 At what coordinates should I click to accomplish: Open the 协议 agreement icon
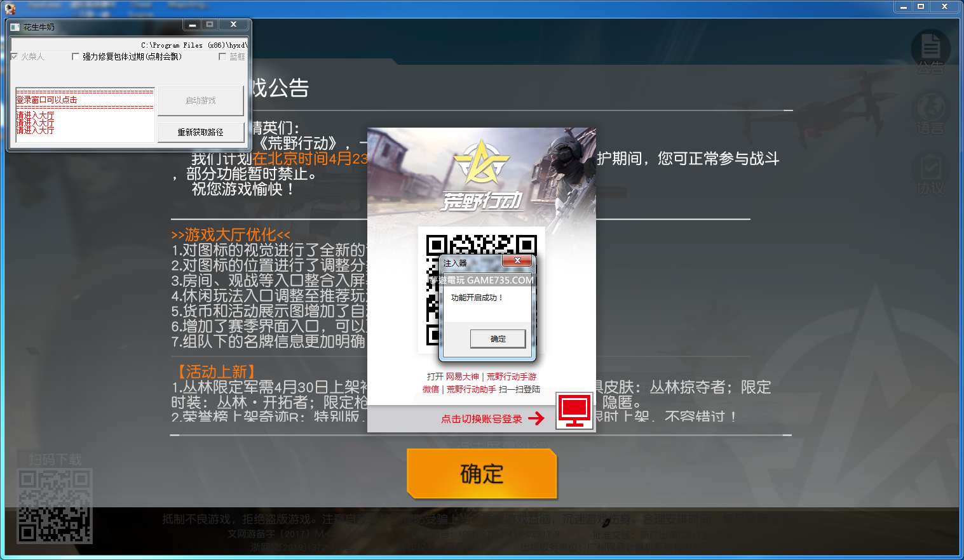click(930, 173)
